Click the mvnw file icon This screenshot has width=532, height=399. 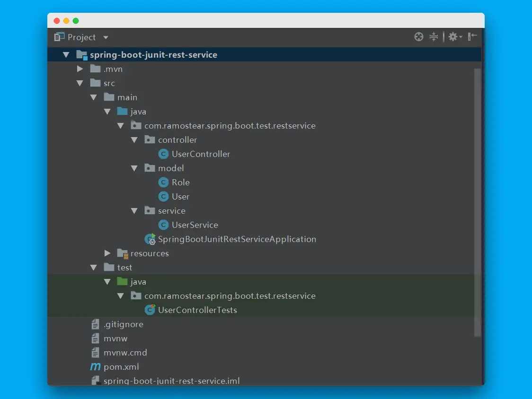pos(95,338)
